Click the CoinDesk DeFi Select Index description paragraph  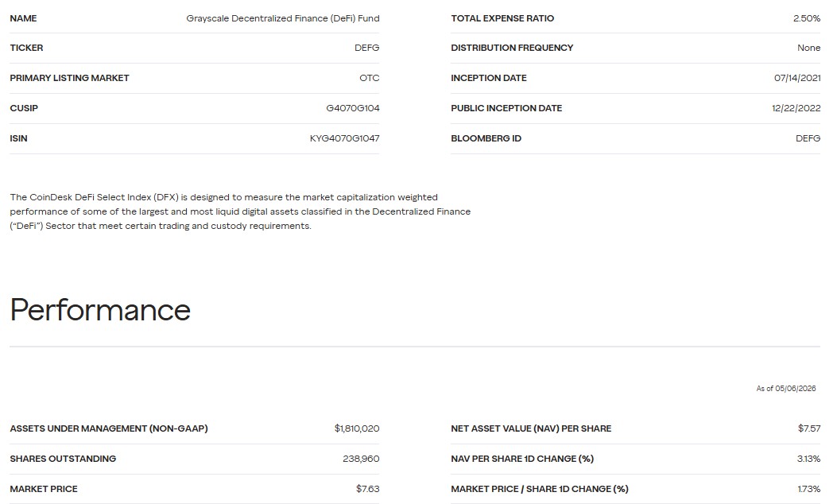[240, 211]
